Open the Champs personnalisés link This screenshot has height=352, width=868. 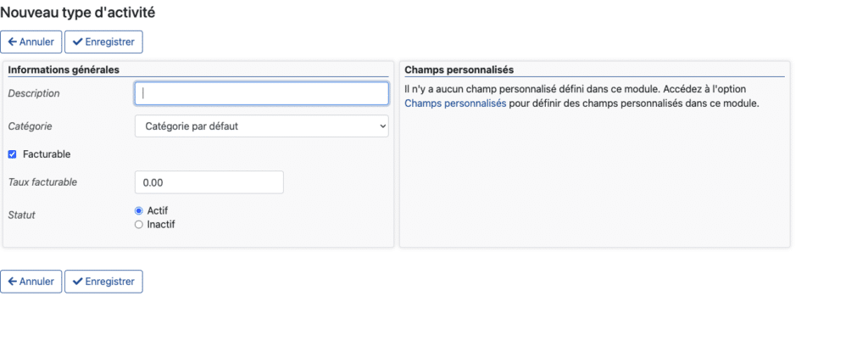456,104
